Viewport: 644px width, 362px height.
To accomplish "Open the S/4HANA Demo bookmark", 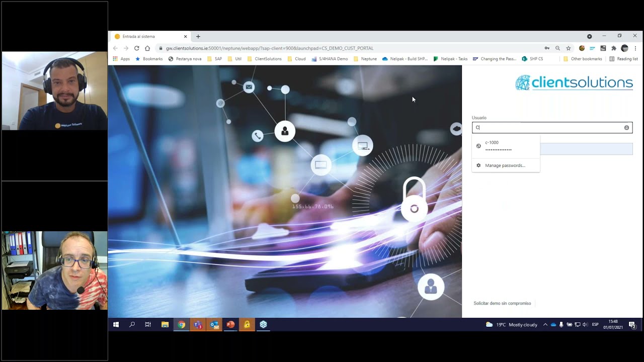I will tap(330, 59).
